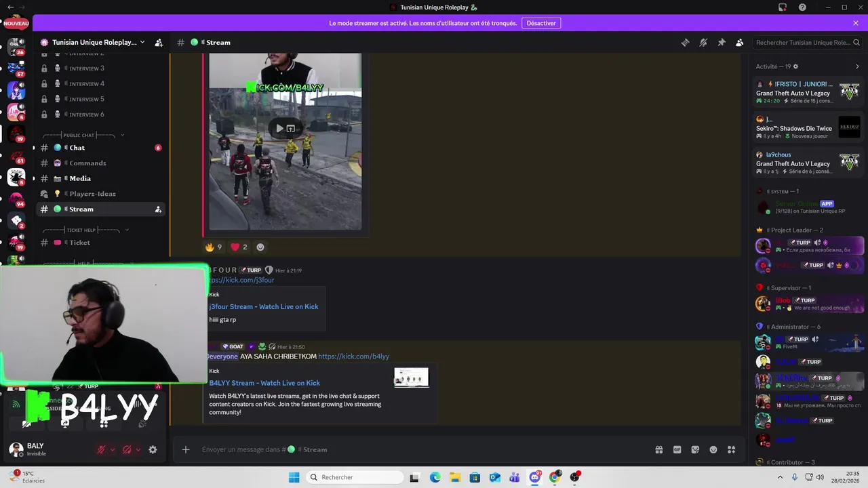
Task: Open the Ticket channel
Action: point(100,243)
